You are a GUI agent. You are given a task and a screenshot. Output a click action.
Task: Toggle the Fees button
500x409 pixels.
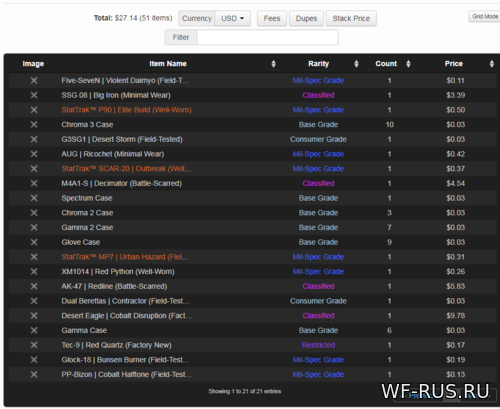[x=272, y=18]
